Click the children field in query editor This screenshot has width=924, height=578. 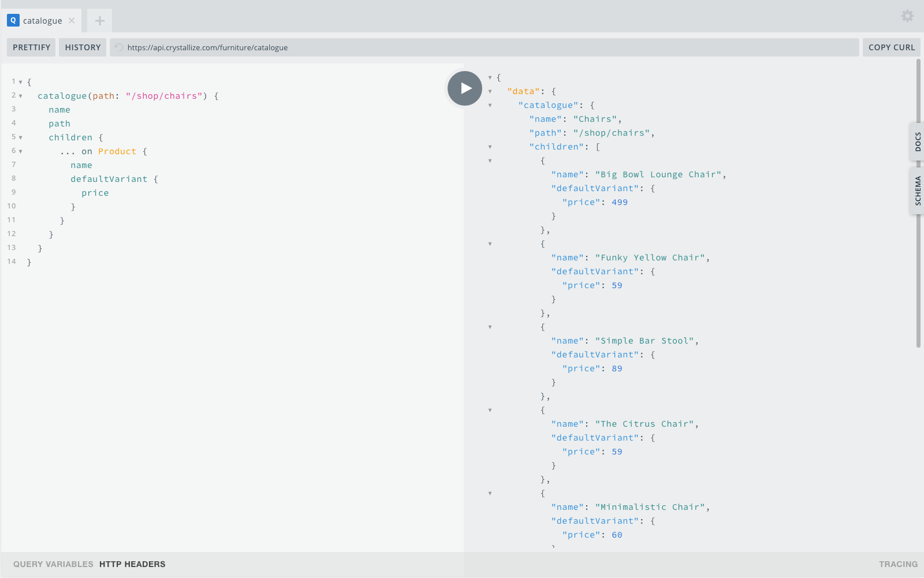pyautogui.click(x=70, y=137)
